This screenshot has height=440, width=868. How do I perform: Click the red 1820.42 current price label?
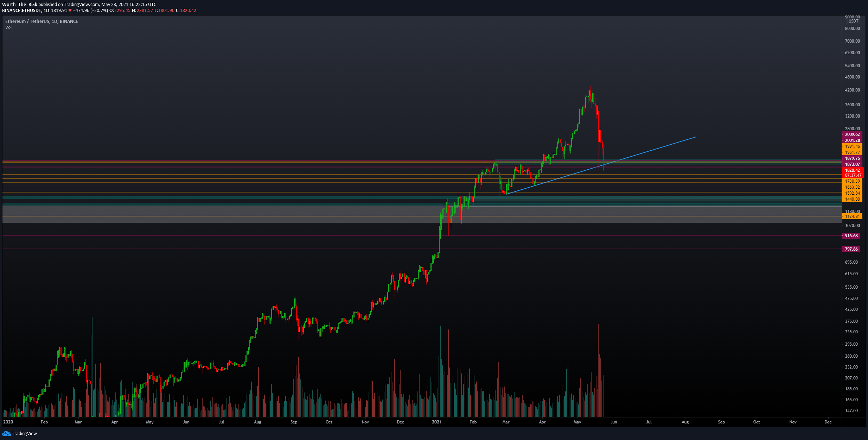[853, 170]
